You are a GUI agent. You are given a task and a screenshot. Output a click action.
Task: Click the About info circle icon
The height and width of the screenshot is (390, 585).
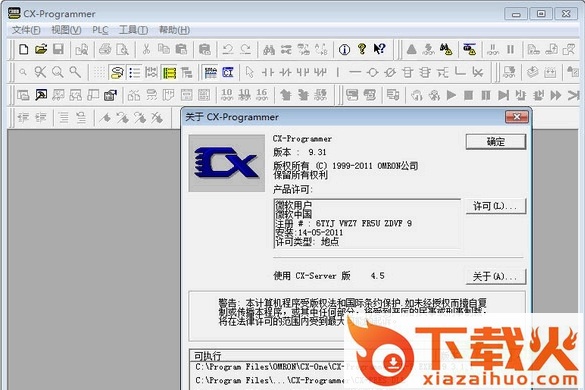coord(344,49)
